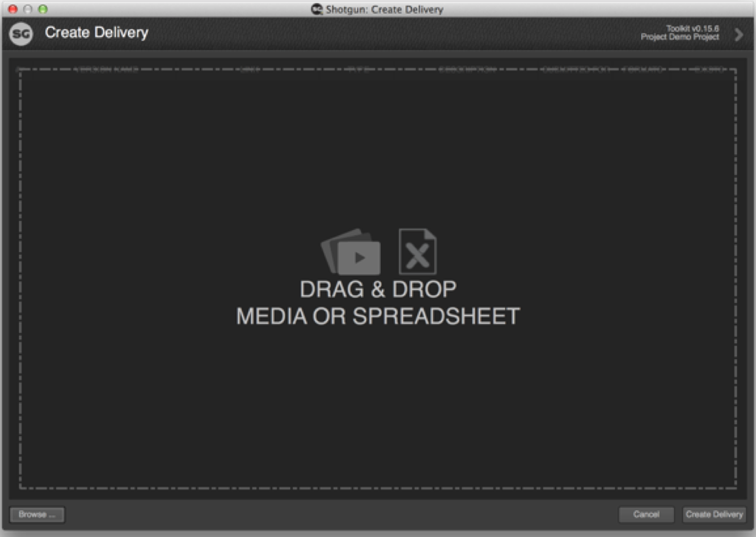Click the Shotgun title bar app icon
Viewport: 756px width, 537px height.
point(317,9)
